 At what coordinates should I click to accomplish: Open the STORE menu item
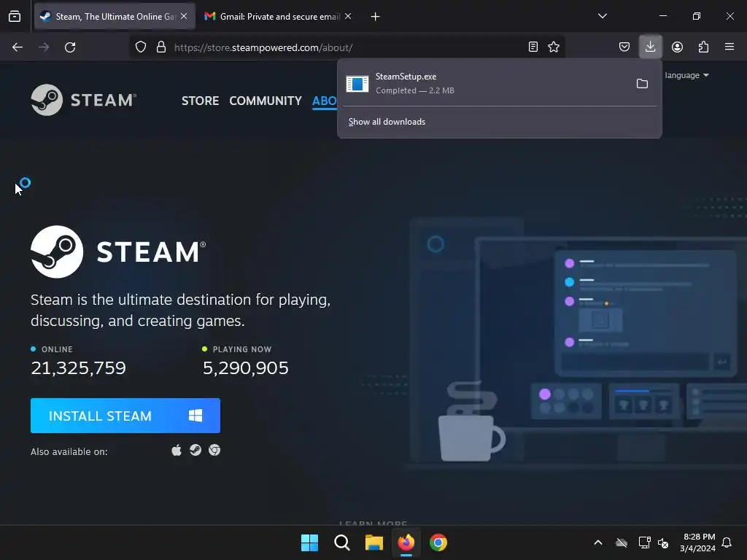click(200, 101)
